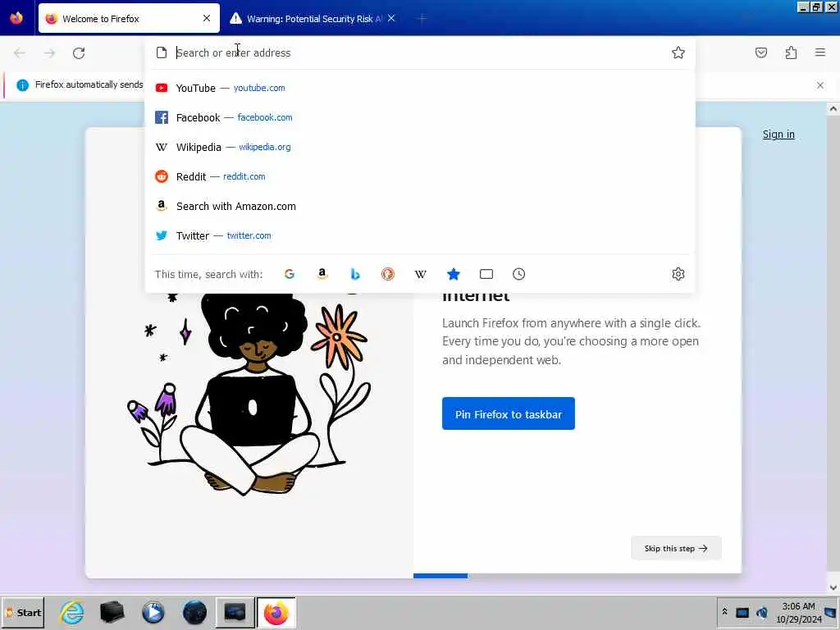The width and height of the screenshot is (840, 630).
Task: Switch to Welcome to Firefox tab
Action: coord(129,19)
